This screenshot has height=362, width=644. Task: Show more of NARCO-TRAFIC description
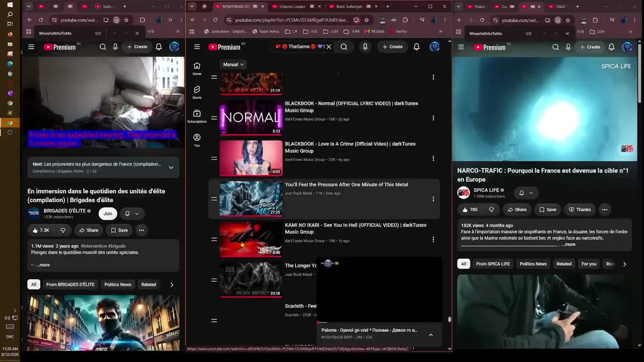point(569,244)
